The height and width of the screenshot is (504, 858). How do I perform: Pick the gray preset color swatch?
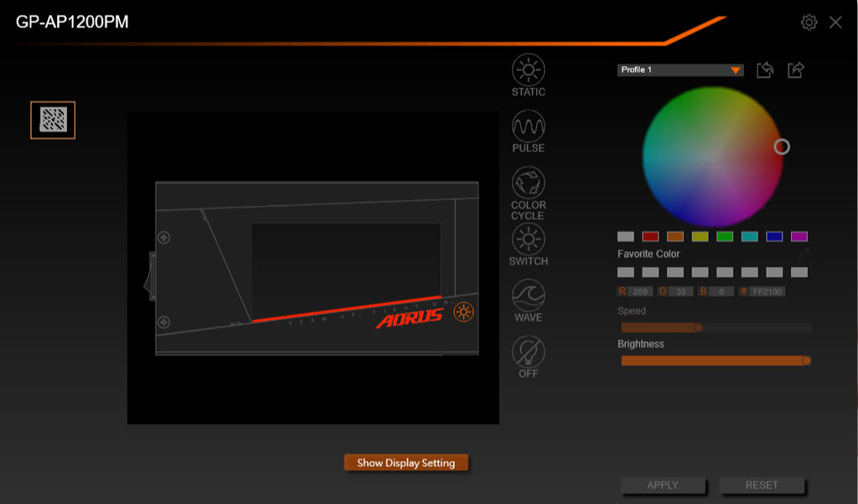625,236
